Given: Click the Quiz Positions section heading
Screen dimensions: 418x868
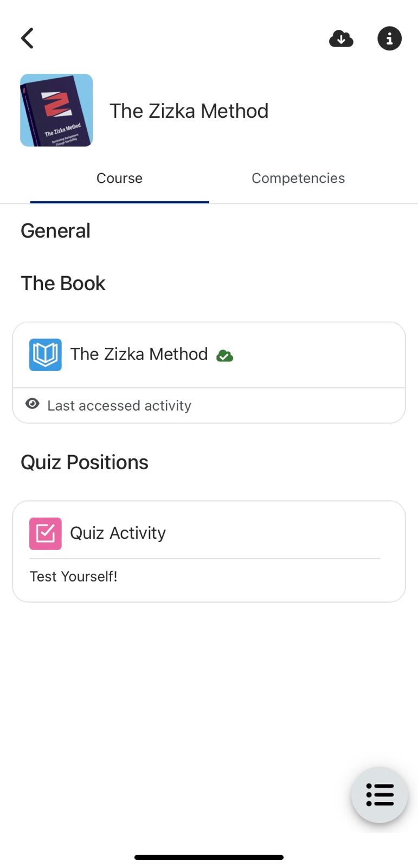Looking at the screenshot, I should tap(85, 463).
